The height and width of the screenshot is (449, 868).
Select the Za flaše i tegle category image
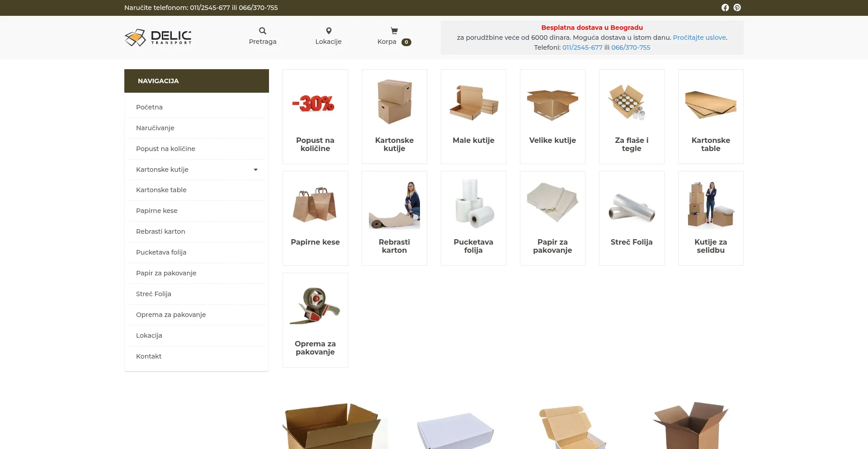[x=632, y=102]
